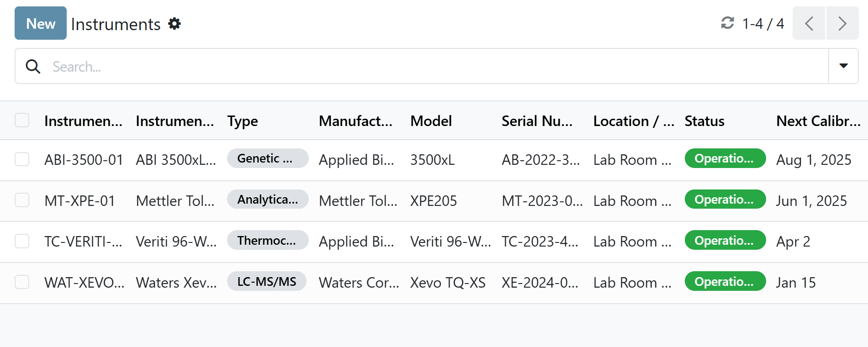Select the ABI-3500-01 row checkbox
This screenshot has width=868, height=347.
click(x=22, y=159)
